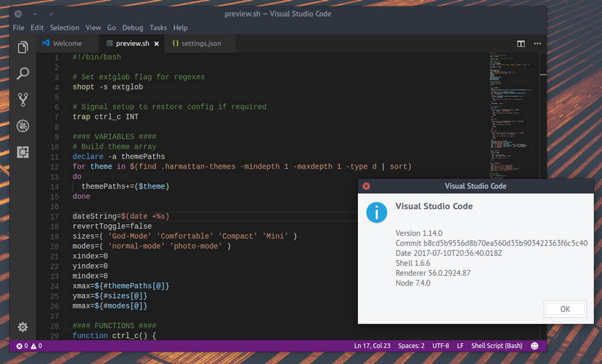
Task: Open the Search view in activity bar
Action: pos(23,73)
